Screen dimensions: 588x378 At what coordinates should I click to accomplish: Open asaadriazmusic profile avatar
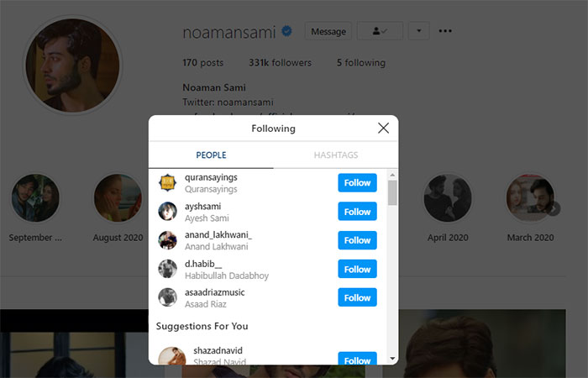(168, 297)
